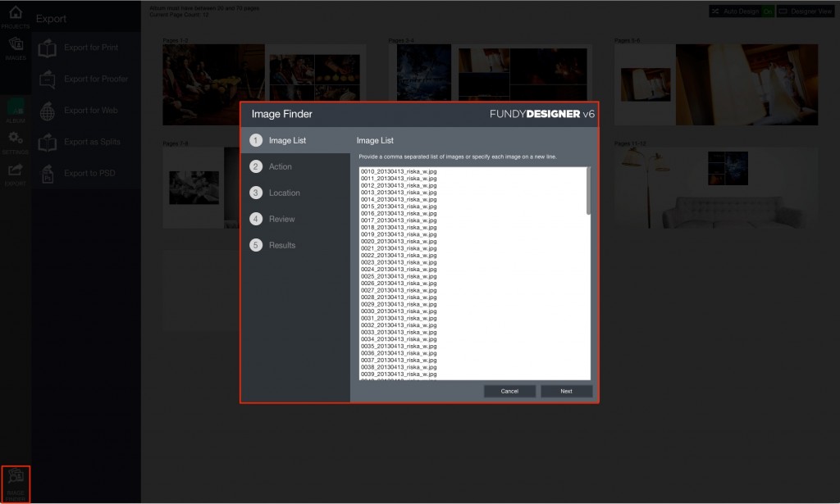Click the Export as Splits icon

click(x=47, y=143)
